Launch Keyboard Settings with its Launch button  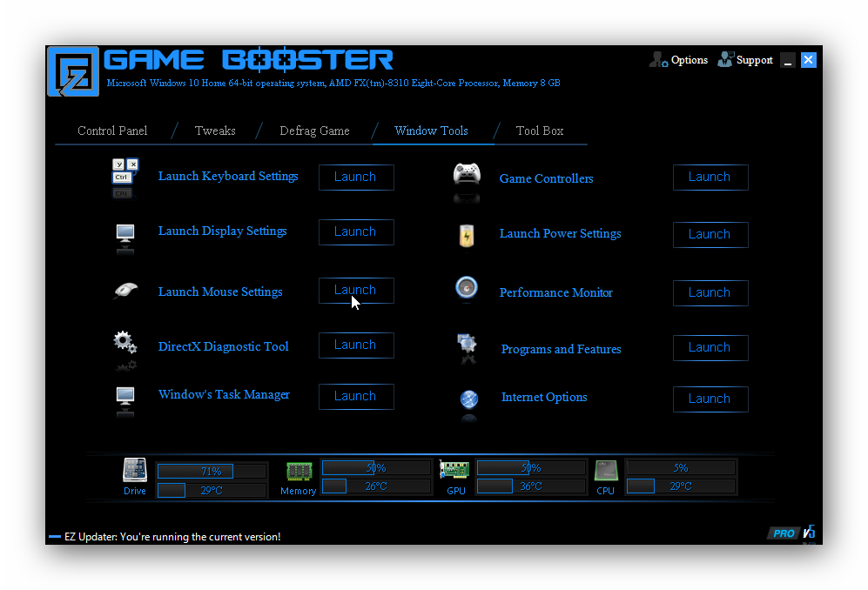tap(356, 178)
